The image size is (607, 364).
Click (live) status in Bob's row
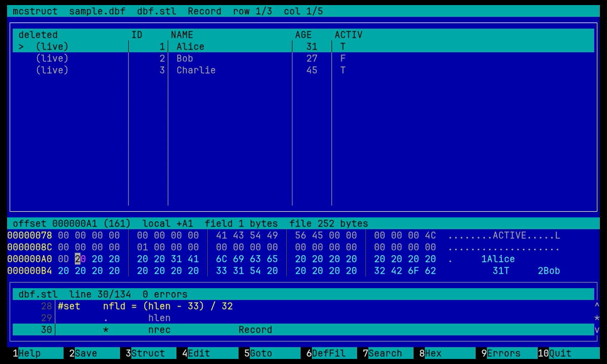[52, 58]
